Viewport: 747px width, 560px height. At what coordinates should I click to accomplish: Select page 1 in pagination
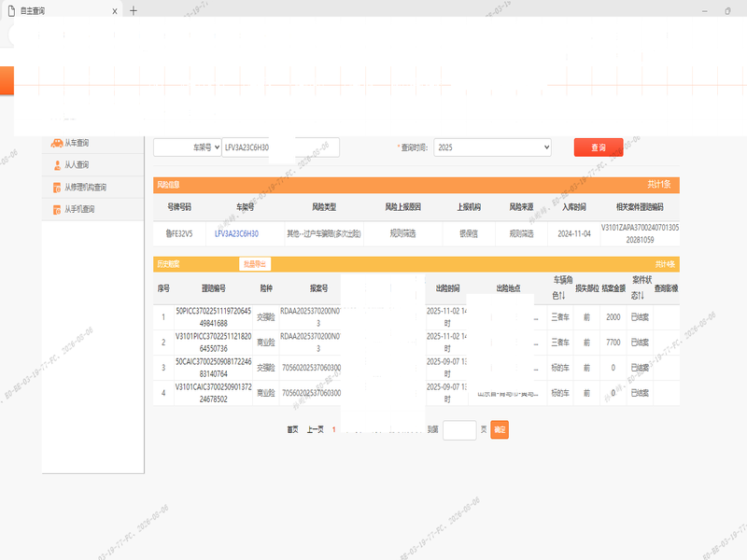(x=334, y=429)
